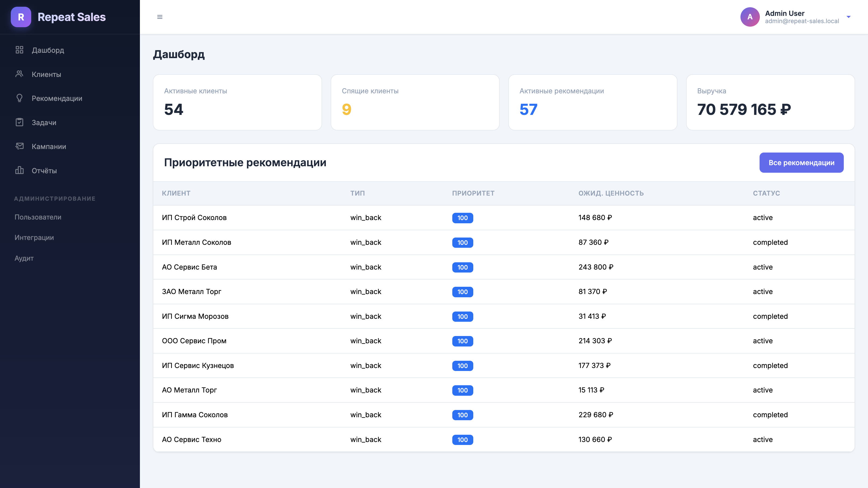Click the Активные рекомендации card showing 57

coord(593,102)
